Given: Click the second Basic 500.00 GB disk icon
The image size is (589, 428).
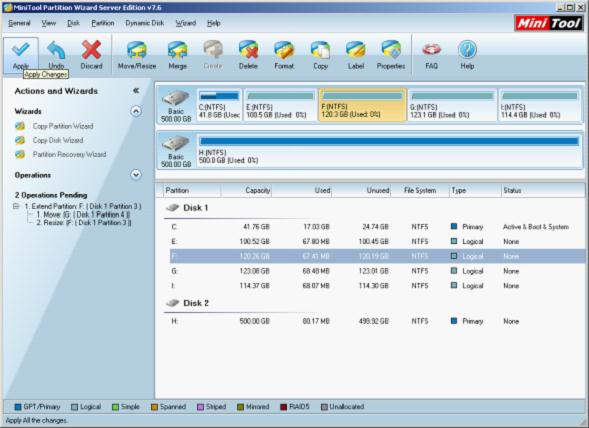Looking at the screenshot, I should [176, 144].
